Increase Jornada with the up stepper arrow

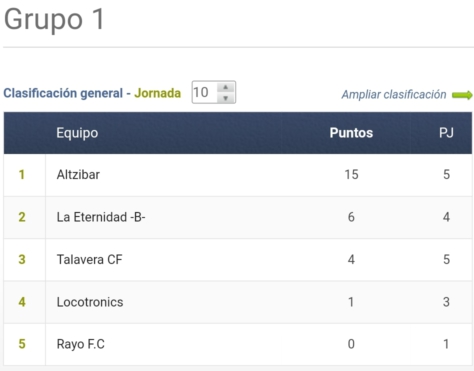[226, 87]
